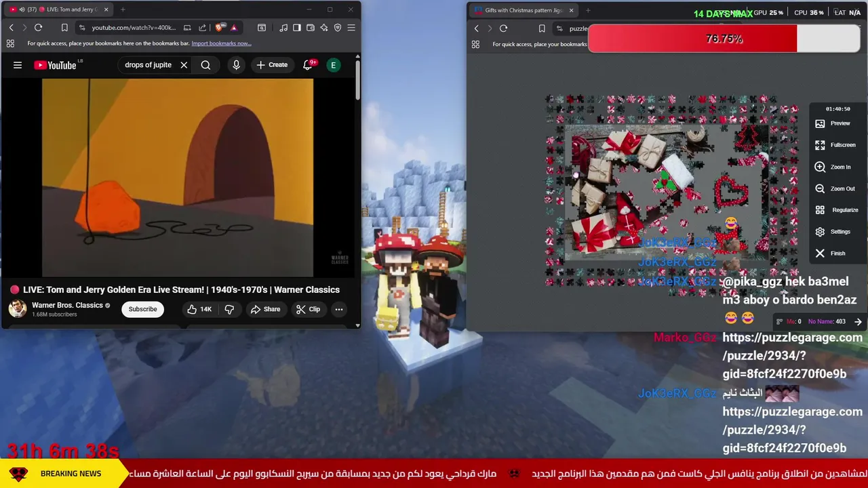The width and height of the screenshot is (868, 488).
Task: Open the Brave Wallet icon
Action: 311,28
